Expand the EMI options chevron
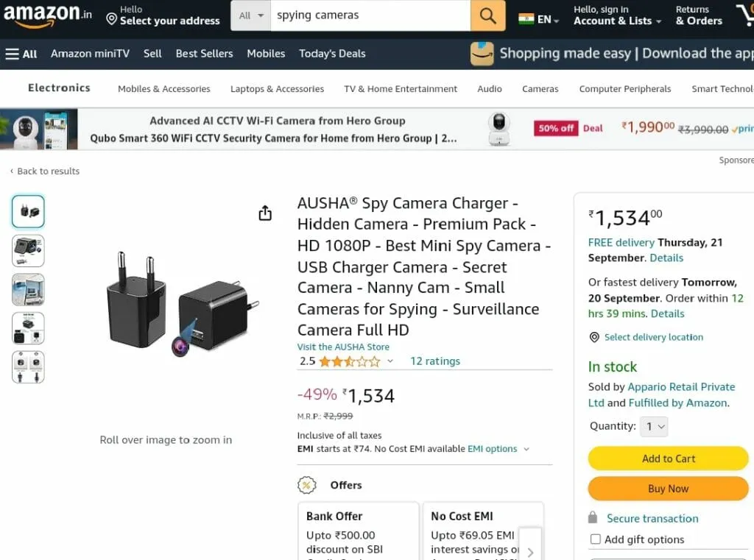754x560 pixels. coord(526,449)
